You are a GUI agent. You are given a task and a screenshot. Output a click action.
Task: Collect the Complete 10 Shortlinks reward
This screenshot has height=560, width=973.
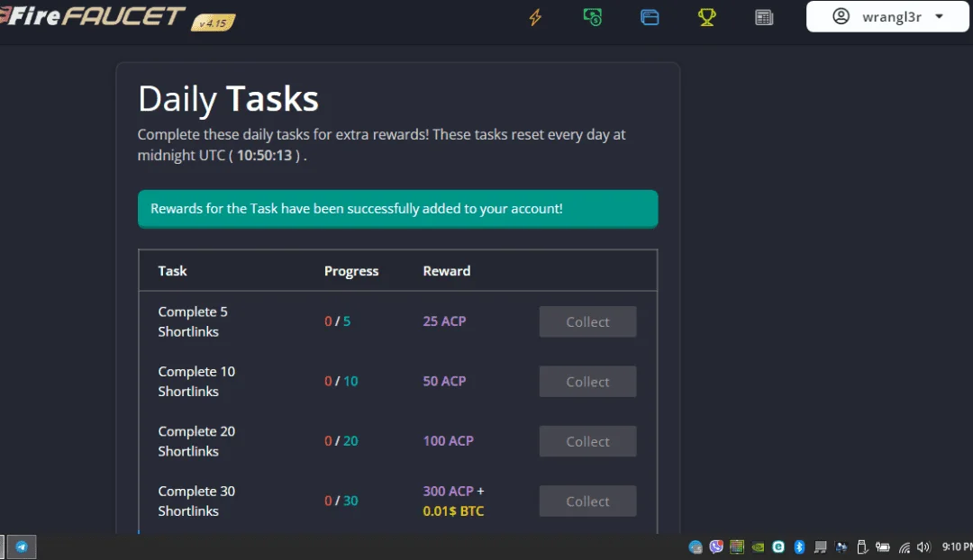(587, 382)
